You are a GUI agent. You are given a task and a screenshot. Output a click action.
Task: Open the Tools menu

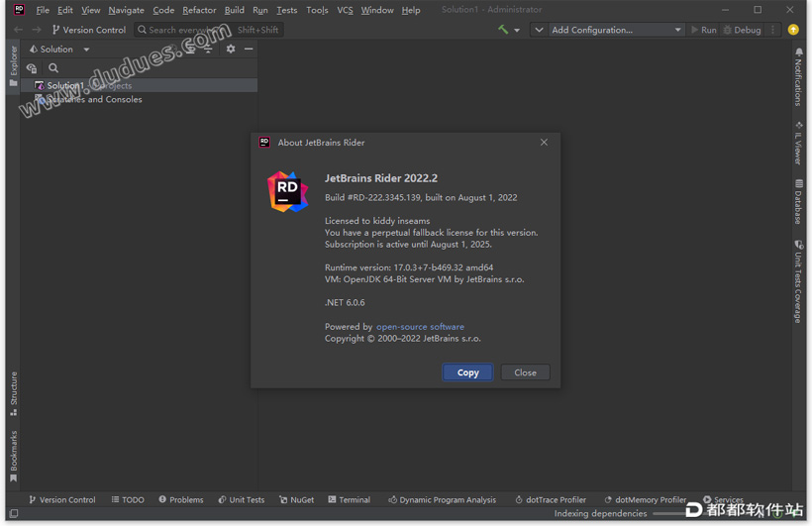(318, 10)
